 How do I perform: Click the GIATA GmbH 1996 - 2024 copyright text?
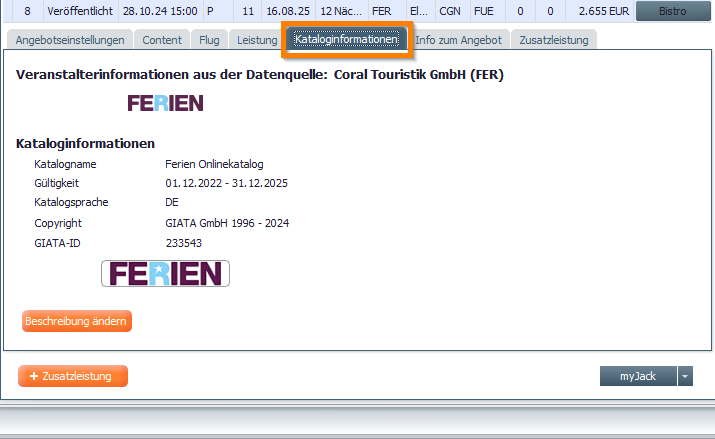pyautogui.click(x=227, y=223)
